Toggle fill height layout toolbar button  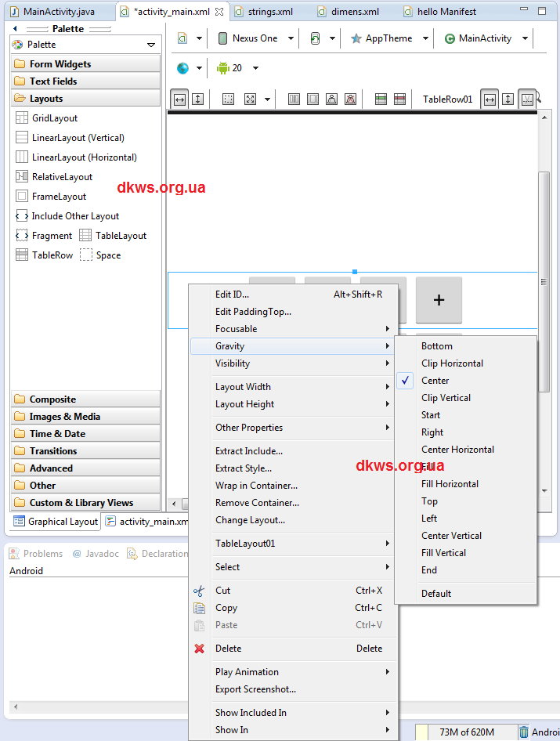(198, 99)
